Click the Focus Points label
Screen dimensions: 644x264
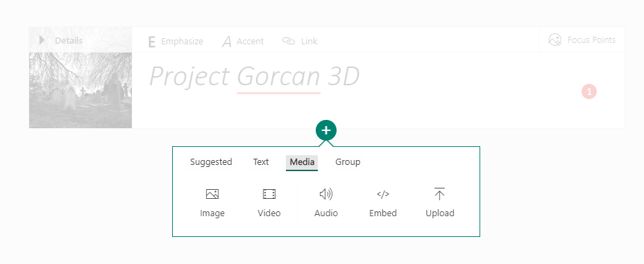(591, 39)
